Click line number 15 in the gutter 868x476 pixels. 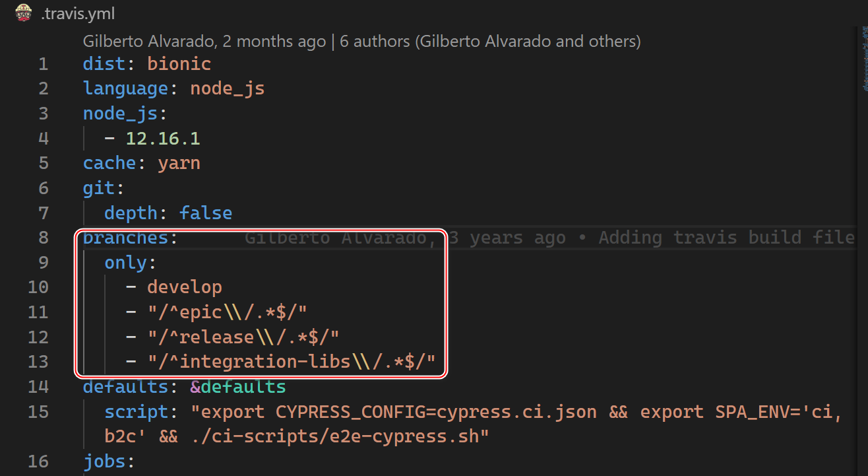click(38, 412)
